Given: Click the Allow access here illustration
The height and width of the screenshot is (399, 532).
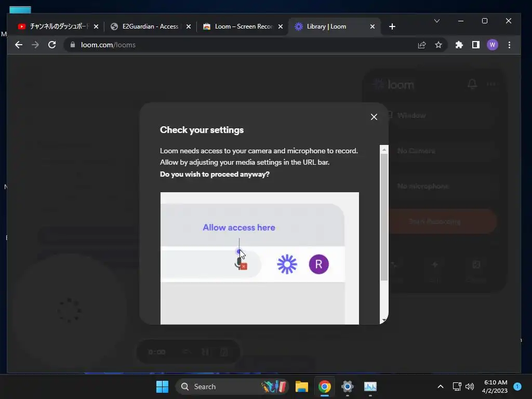Looking at the screenshot, I should 260,258.
